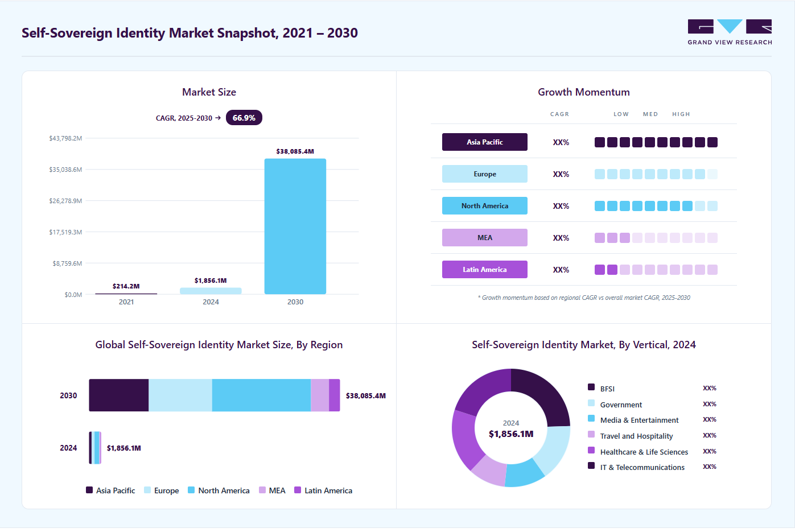Click the Healthcare & Life Sciences legend swatch

click(591, 451)
